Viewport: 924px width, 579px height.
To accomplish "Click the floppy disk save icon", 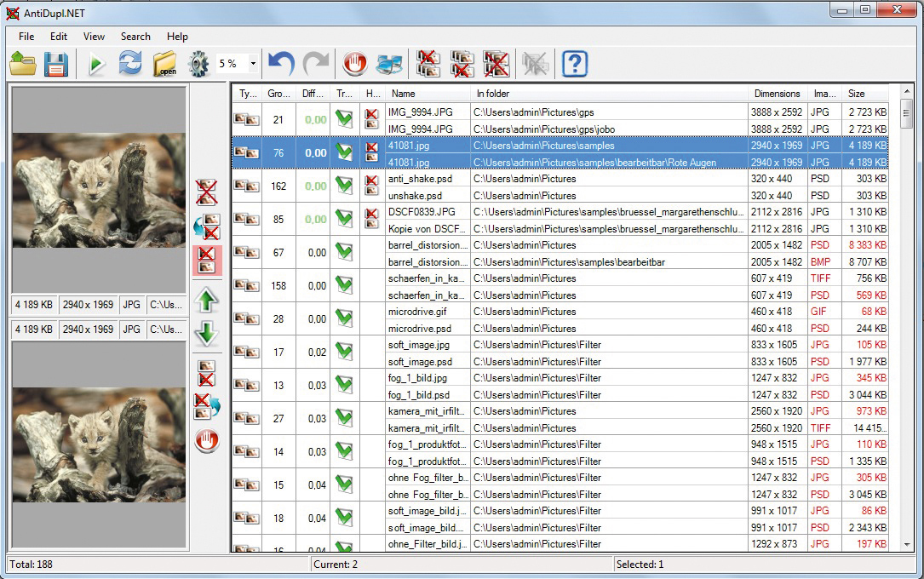I will [x=56, y=64].
